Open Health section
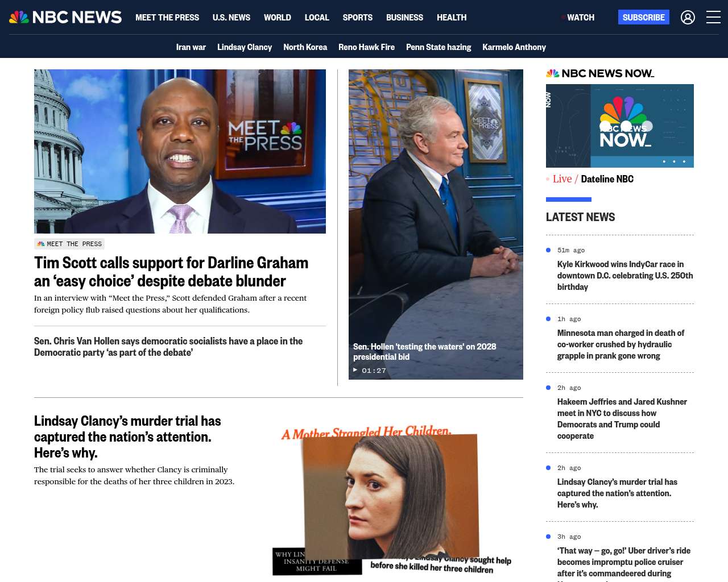This screenshot has width=728, height=582. (x=452, y=18)
